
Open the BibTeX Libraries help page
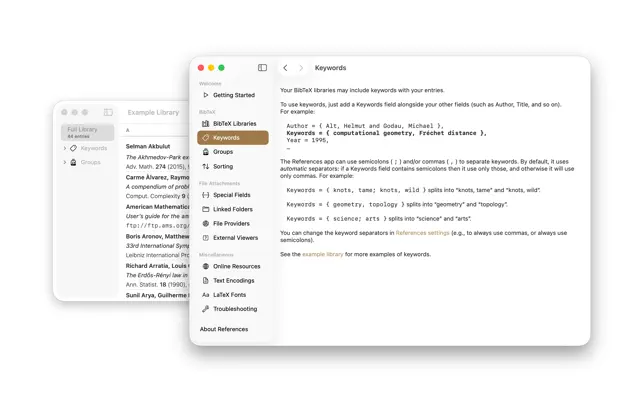click(233, 123)
